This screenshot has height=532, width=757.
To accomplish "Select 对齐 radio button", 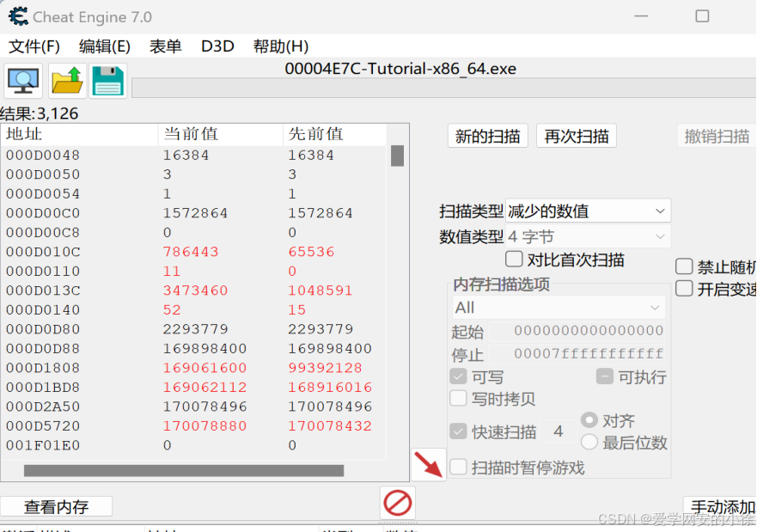I will click(589, 420).
